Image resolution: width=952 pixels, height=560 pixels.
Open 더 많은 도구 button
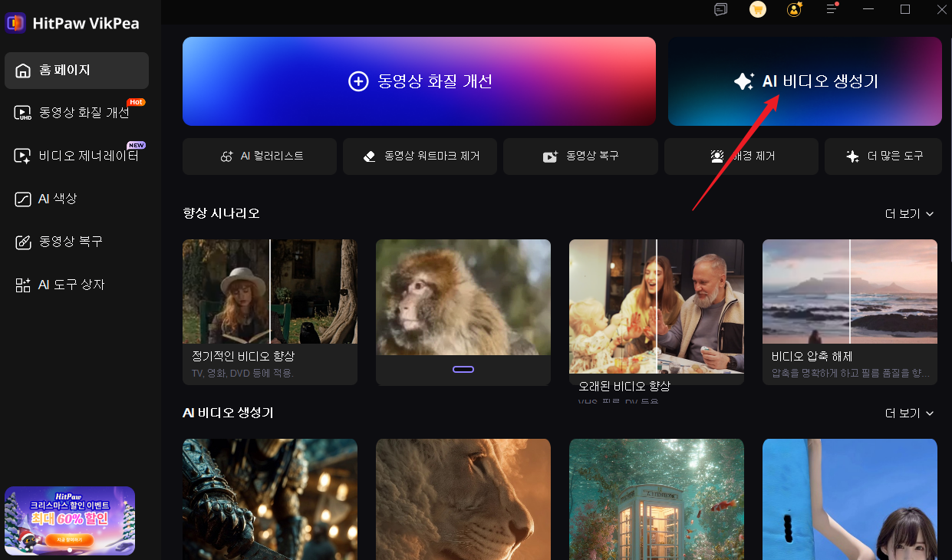pyautogui.click(x=883, y=156)
